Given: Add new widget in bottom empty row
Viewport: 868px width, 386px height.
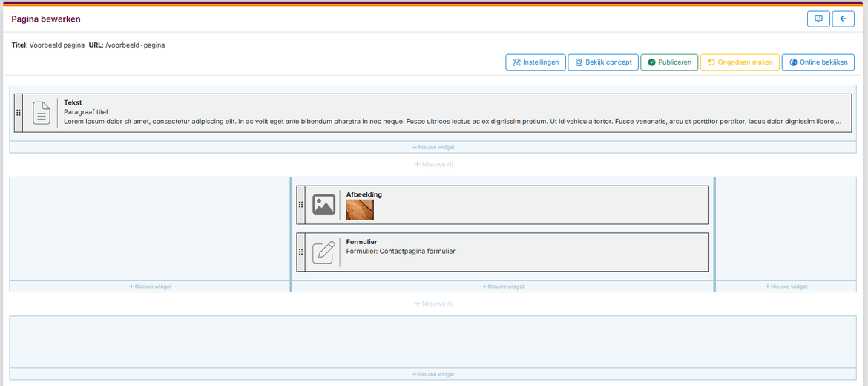Looking at the screenshot, I should tap(433, 374).
